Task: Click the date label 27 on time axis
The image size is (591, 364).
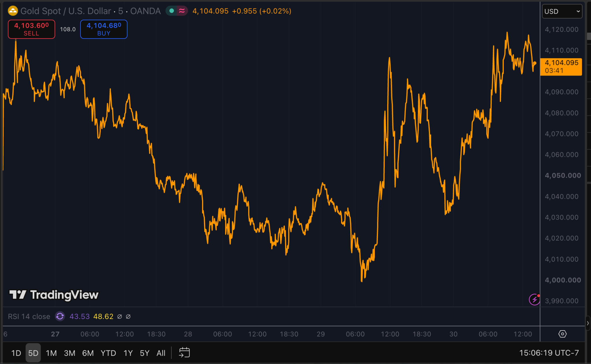Action: (55, 334)
